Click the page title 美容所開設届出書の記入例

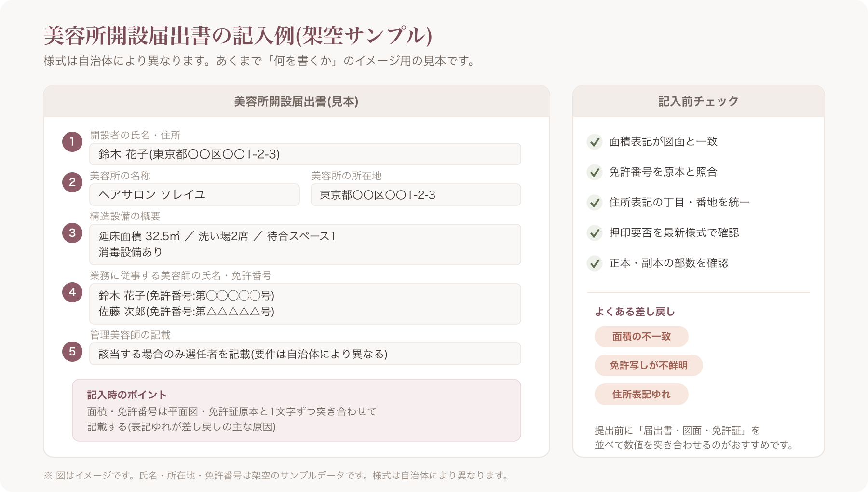point(238,36)
